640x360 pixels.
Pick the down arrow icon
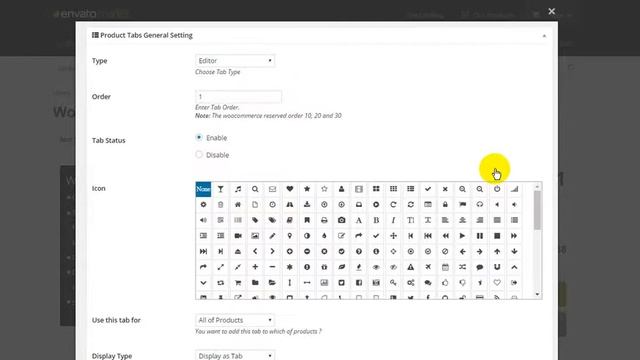514,251
